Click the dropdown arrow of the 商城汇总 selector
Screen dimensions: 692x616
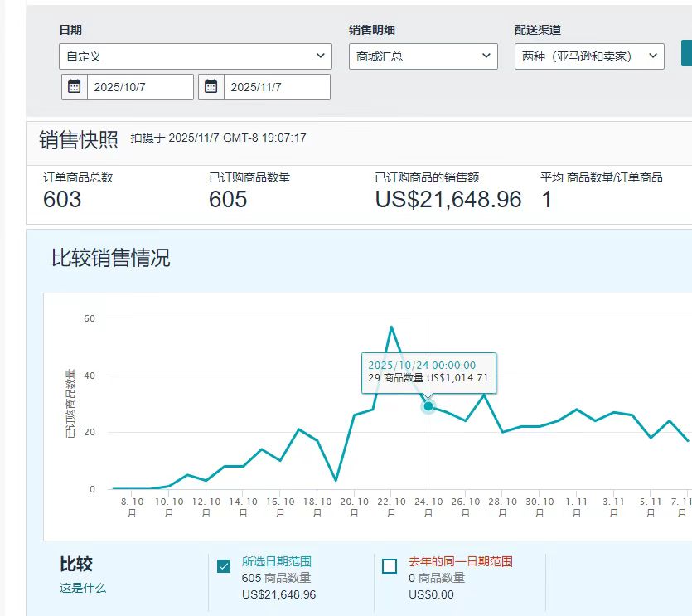point(486,56)
